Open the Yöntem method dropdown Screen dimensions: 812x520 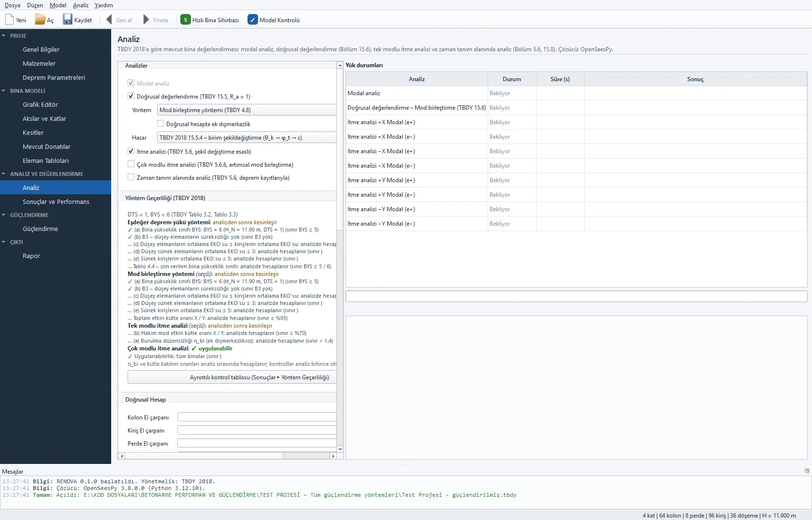(246, 110)
